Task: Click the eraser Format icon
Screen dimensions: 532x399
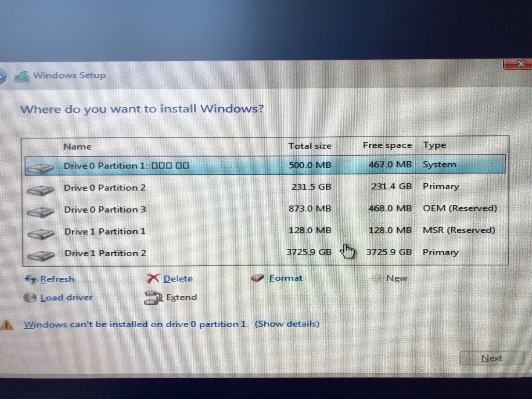Action: click(x=258, y=278)
